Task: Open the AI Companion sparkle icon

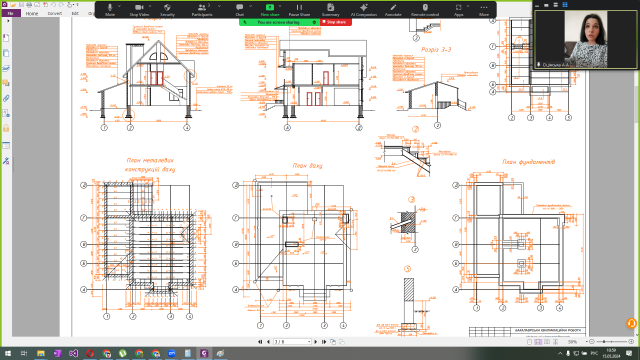Action: tap(364, 10)
